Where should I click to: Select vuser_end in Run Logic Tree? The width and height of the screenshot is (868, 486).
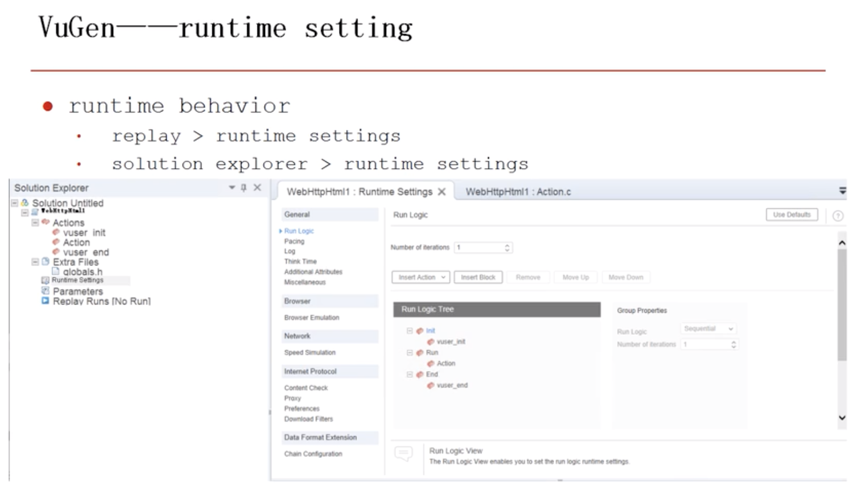452,385
